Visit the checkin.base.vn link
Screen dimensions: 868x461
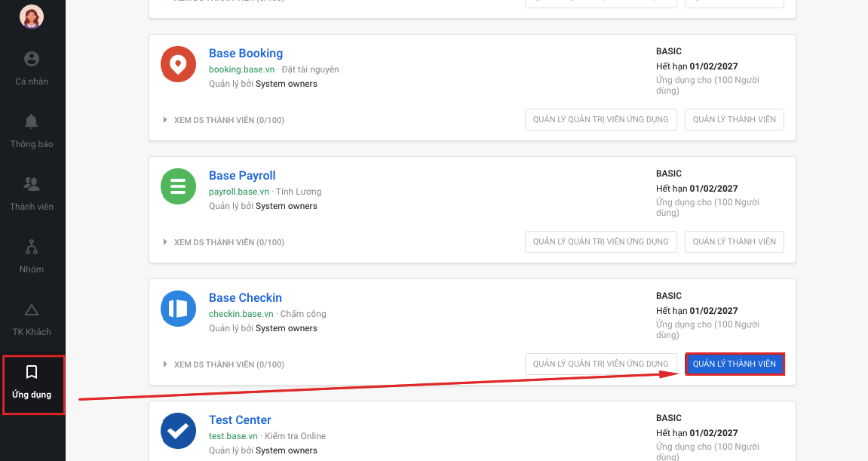click(241, 314)
